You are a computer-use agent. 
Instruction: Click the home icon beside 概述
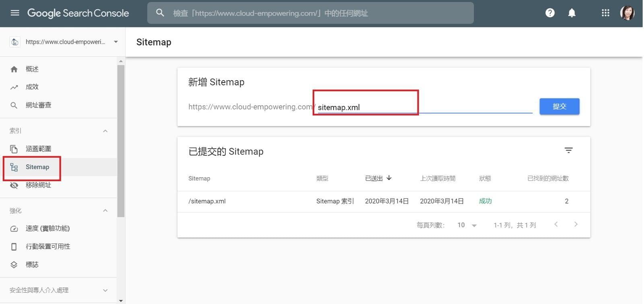pos(14,69)
